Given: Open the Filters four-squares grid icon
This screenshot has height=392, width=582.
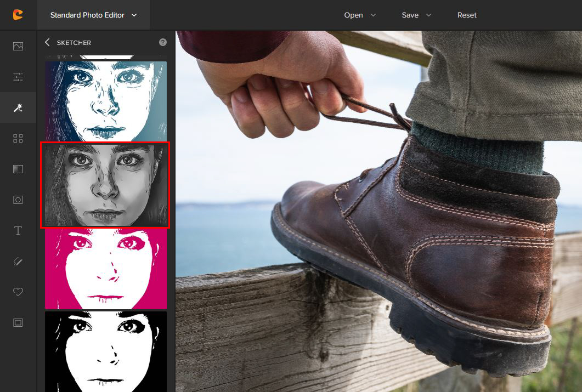Looking at the screenshot, I should coord(18,139).
